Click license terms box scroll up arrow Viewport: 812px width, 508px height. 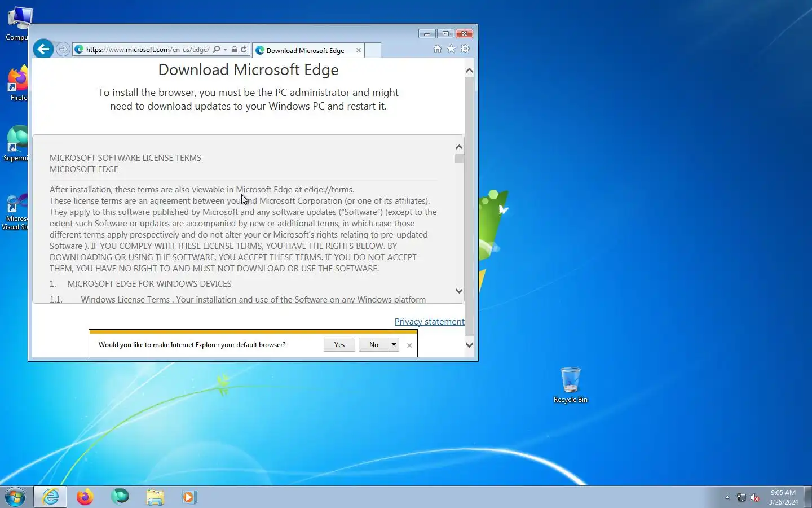(459, 147)
